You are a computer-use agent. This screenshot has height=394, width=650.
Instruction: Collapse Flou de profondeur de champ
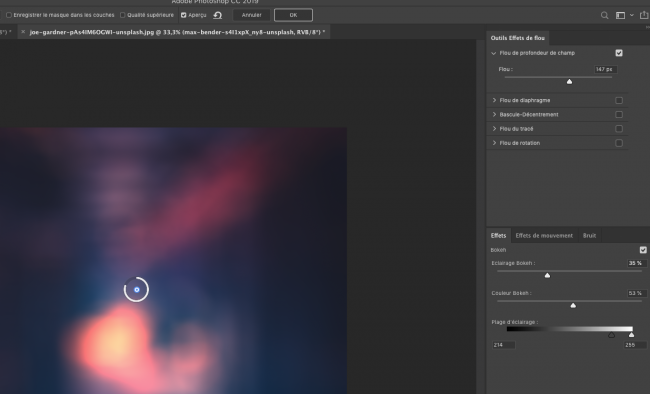click(x=493, y=53)
